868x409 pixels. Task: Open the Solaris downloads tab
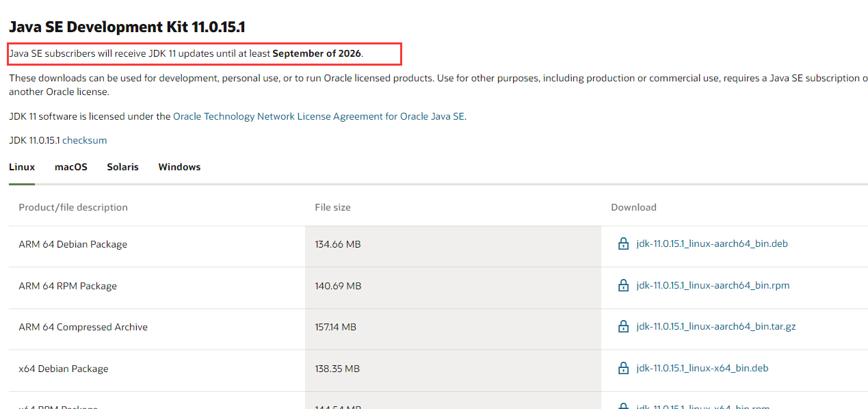pos(122,167)
